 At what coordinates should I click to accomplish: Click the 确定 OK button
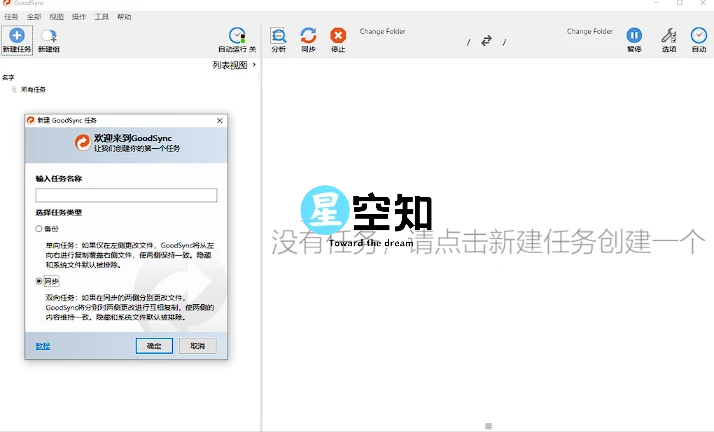pyautogui.click(x=154, y=346)
